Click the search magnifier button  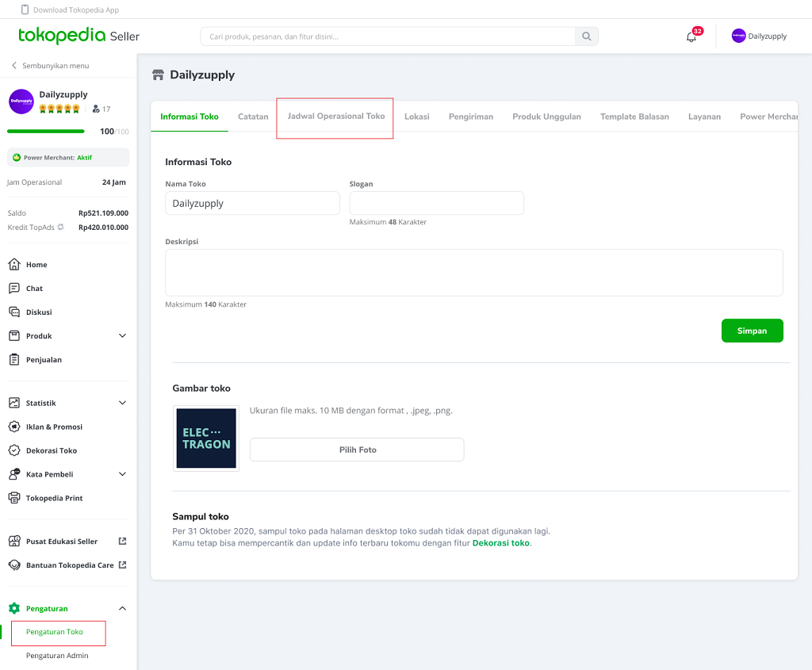pyautogui.click(x=586, y=36)
